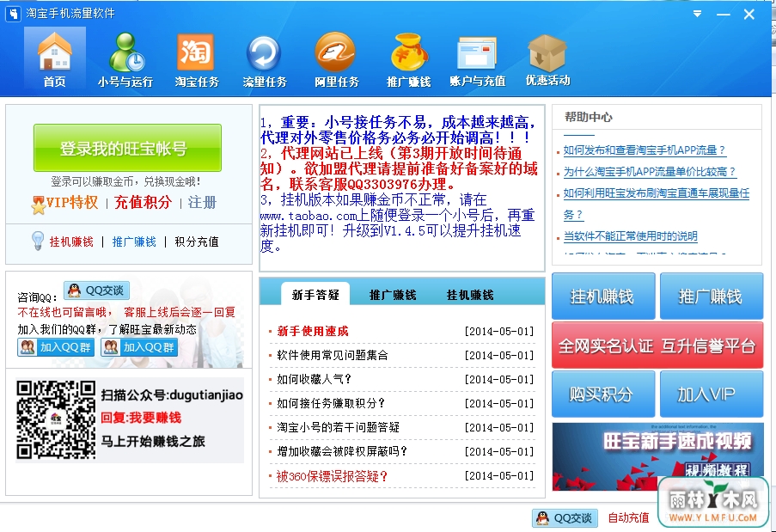Open 淘宝任务 toolbar icon
Viewport: 776px width, 532px height.
point(196,58)
